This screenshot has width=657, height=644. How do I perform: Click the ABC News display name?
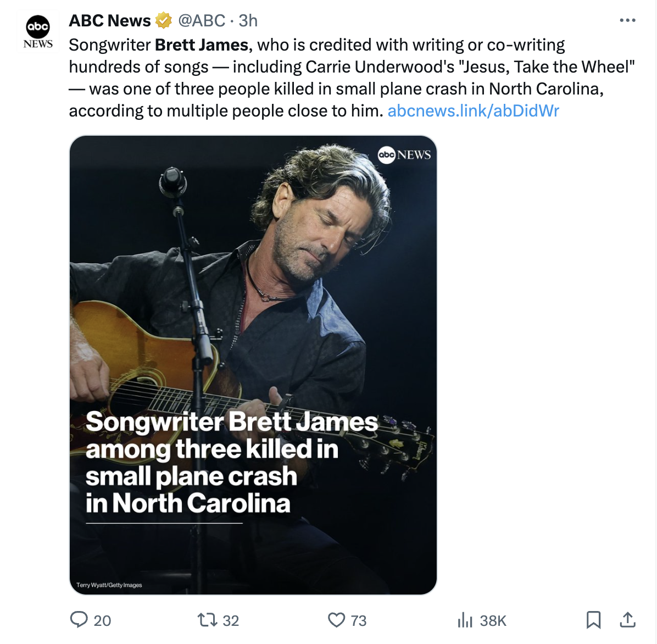point(109,21)
